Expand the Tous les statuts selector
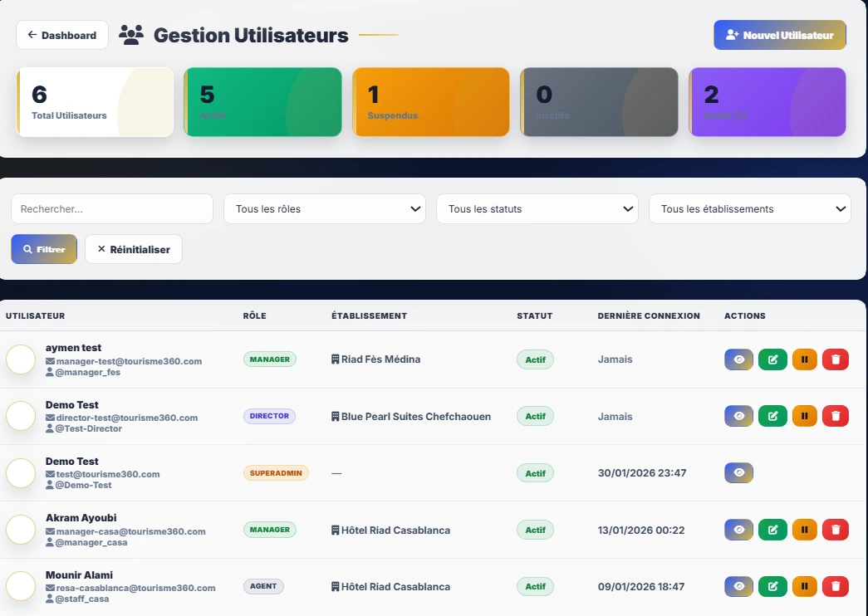 coord(537,208)
